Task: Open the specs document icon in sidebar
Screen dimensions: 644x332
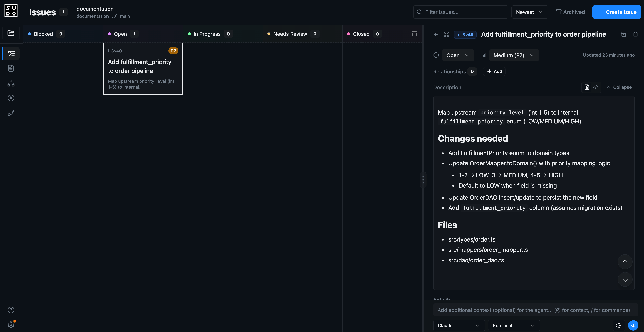Action: pyautogui.click(x=11, y=68)
